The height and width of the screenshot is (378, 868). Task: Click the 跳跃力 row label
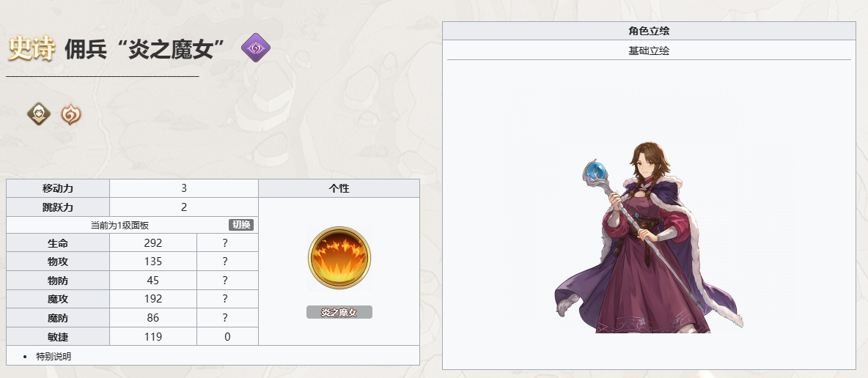pyautogui.click(x=58, y=207)
